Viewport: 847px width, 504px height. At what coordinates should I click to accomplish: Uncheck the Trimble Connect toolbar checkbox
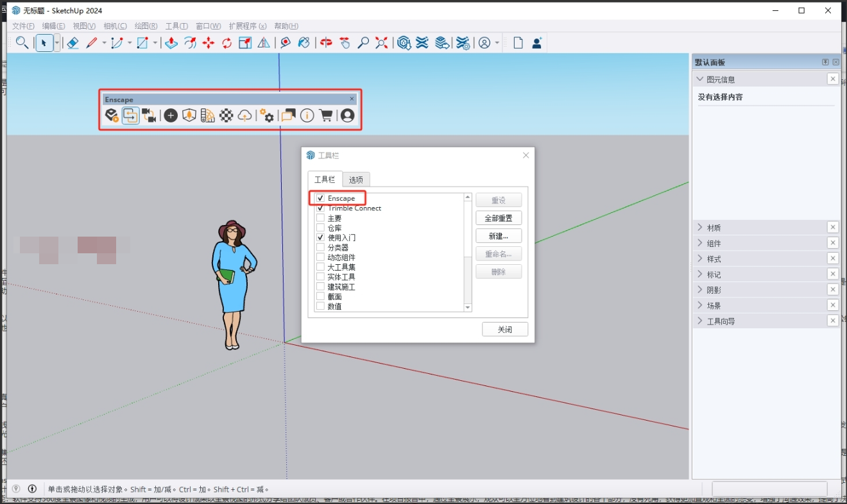point(320,208)
